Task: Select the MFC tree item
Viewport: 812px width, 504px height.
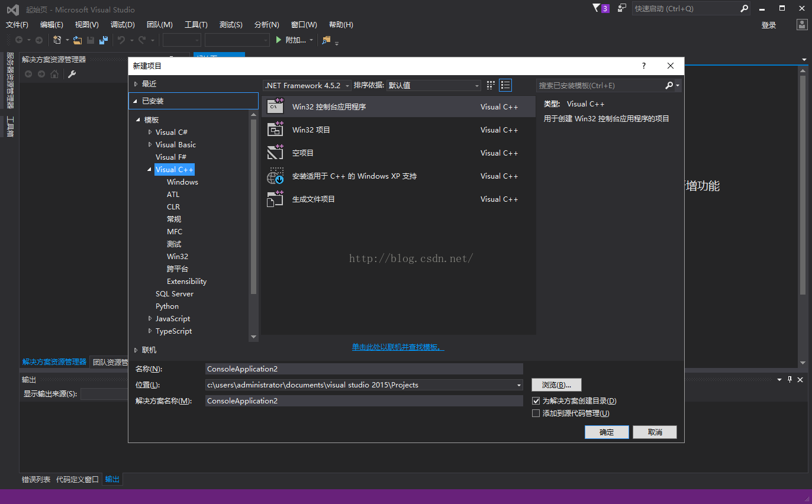Action: 175,232
